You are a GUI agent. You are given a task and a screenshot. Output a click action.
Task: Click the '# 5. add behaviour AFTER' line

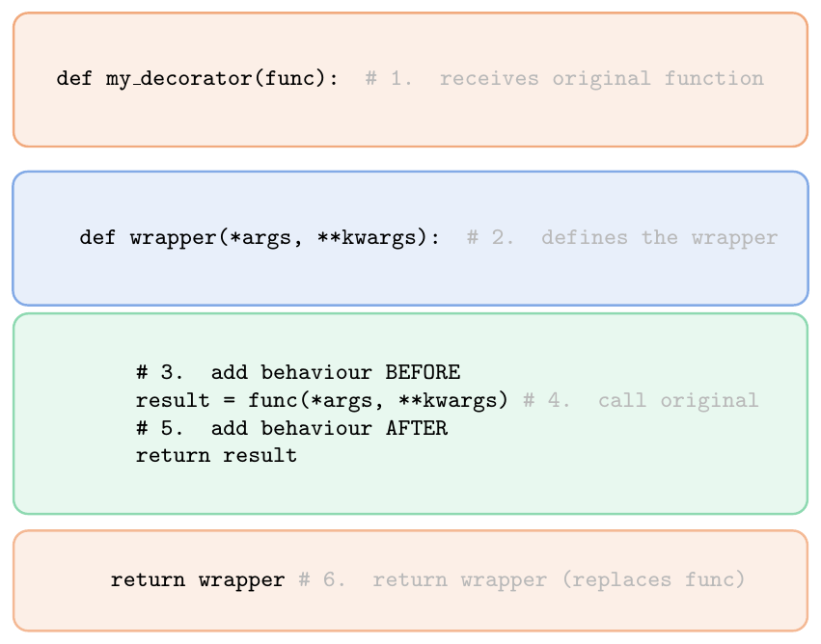pyautogui.click(x=291, y=428)
